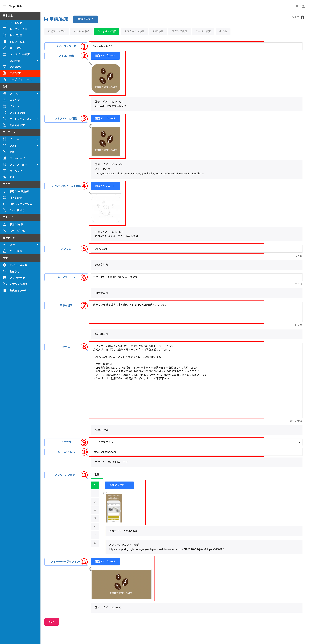Click the カラー設定 brush icon
Viewport: 309px width, 644px height.
coord(4,48)
